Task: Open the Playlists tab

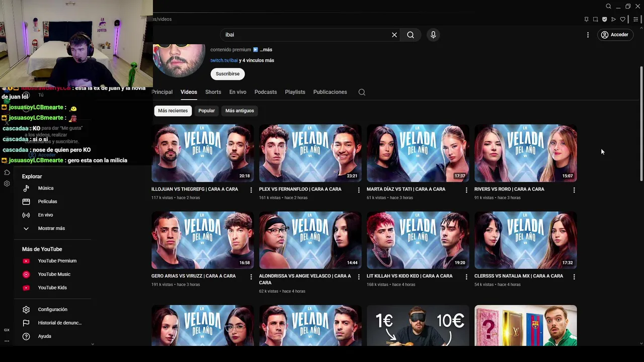Action: click(x=295, y=92)
